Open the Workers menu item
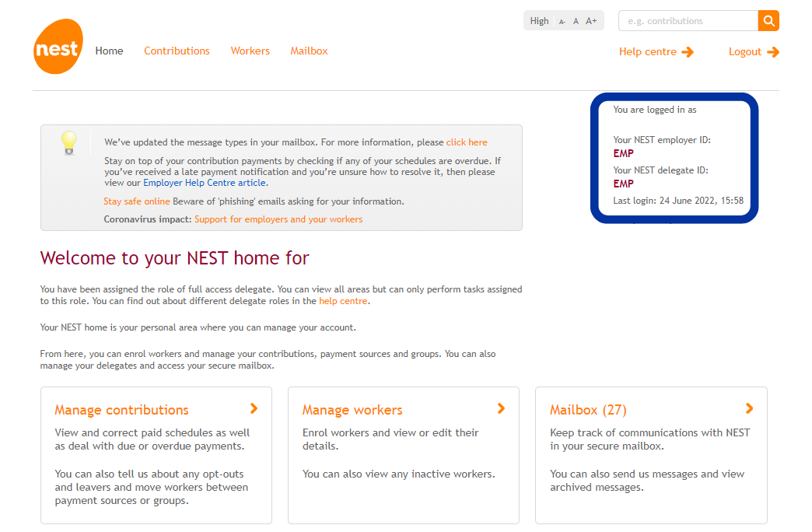This screenshot has width=812, height=532. (250, 51)
